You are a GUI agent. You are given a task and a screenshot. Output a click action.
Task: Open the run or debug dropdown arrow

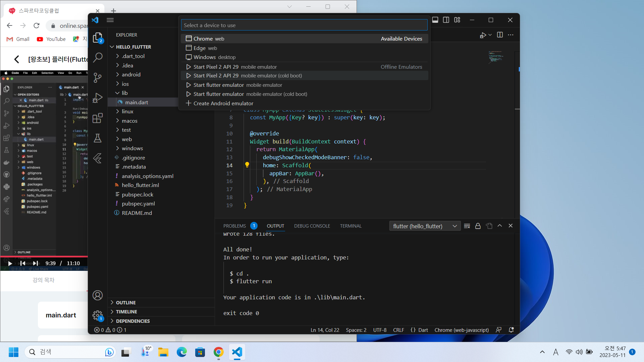[490, 35]
